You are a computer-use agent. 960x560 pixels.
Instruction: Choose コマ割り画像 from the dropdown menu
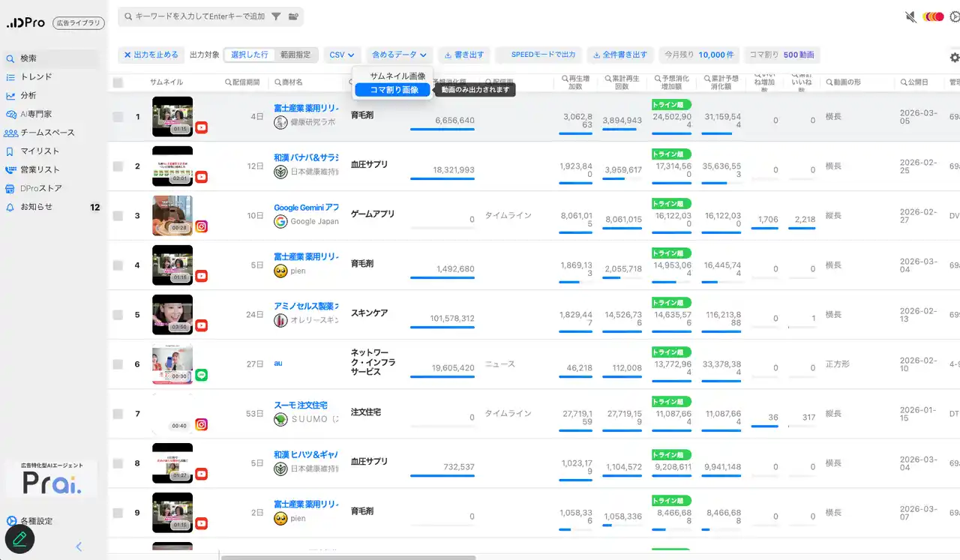[394, 90]
